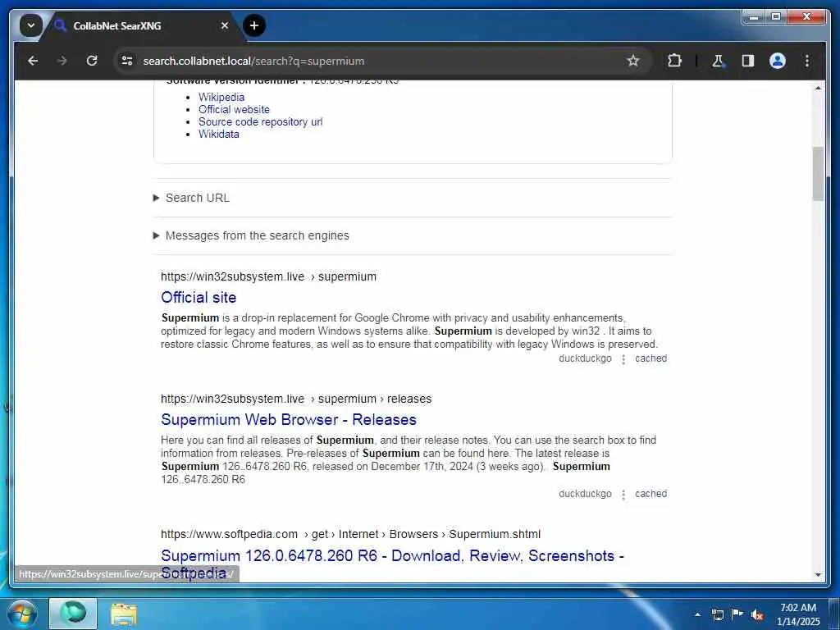
Task: Go back to previous page
Action: tap(33, 61)
